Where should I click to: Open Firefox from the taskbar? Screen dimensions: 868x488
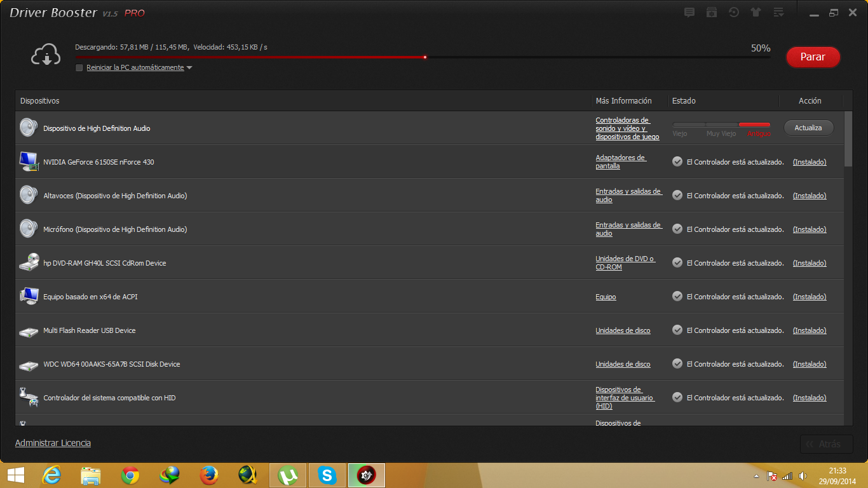pos(209,475)
